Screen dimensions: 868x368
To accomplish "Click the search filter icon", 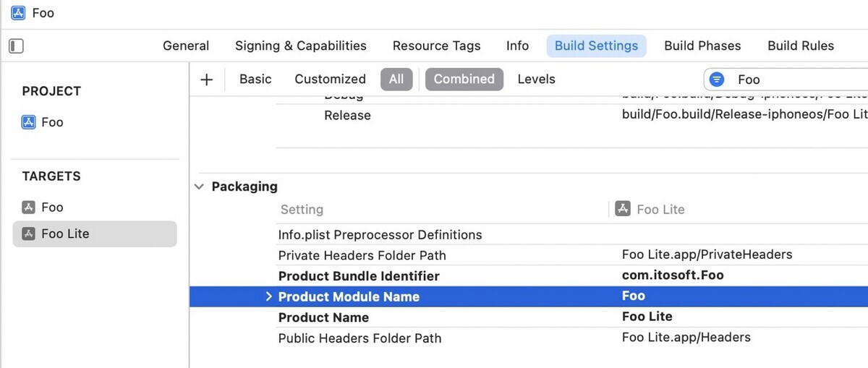I will (x=717, y=80).
